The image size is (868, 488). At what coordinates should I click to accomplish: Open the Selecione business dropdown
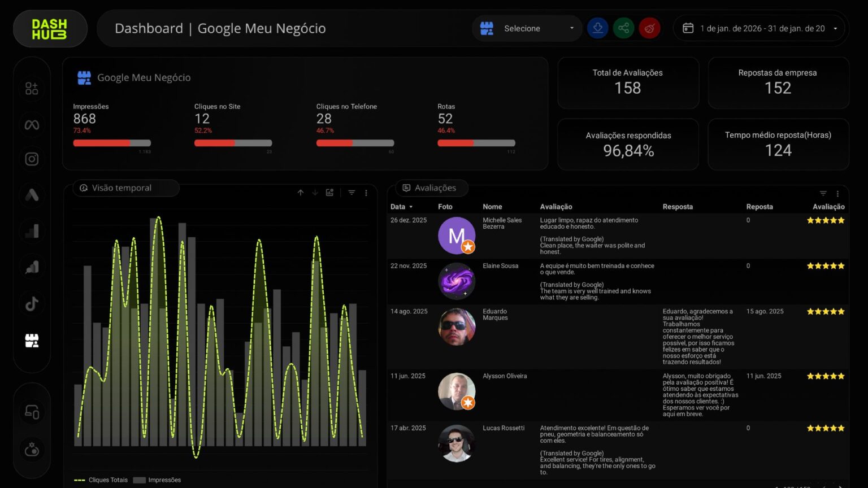[x=527, y=28]
